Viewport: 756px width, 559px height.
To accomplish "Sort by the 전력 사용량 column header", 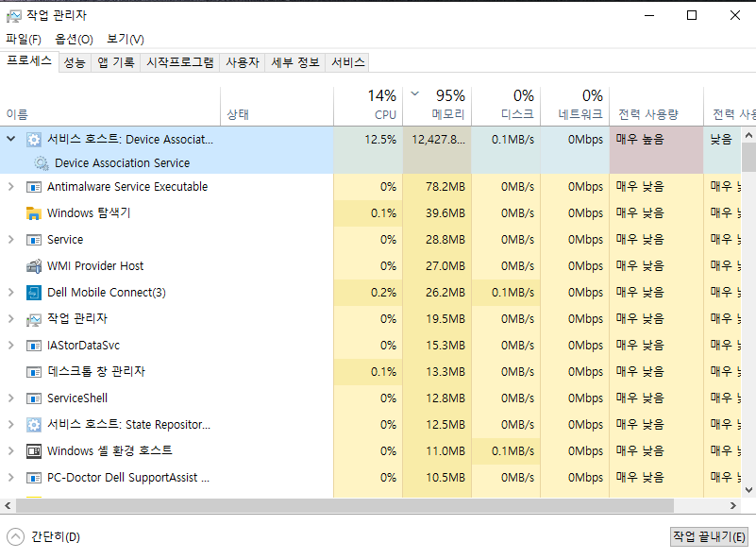I will (656, 107).
